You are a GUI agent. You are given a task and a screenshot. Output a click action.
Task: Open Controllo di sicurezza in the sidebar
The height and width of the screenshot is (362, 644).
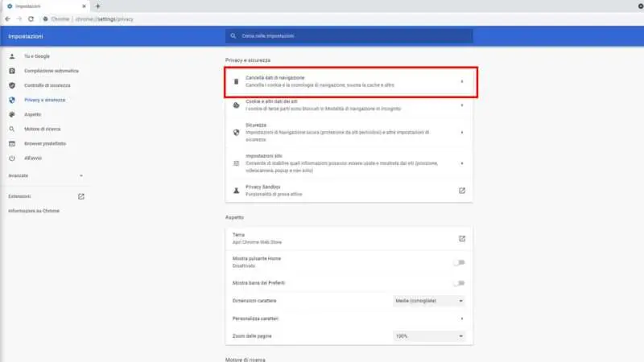click(x=47, y=85)
